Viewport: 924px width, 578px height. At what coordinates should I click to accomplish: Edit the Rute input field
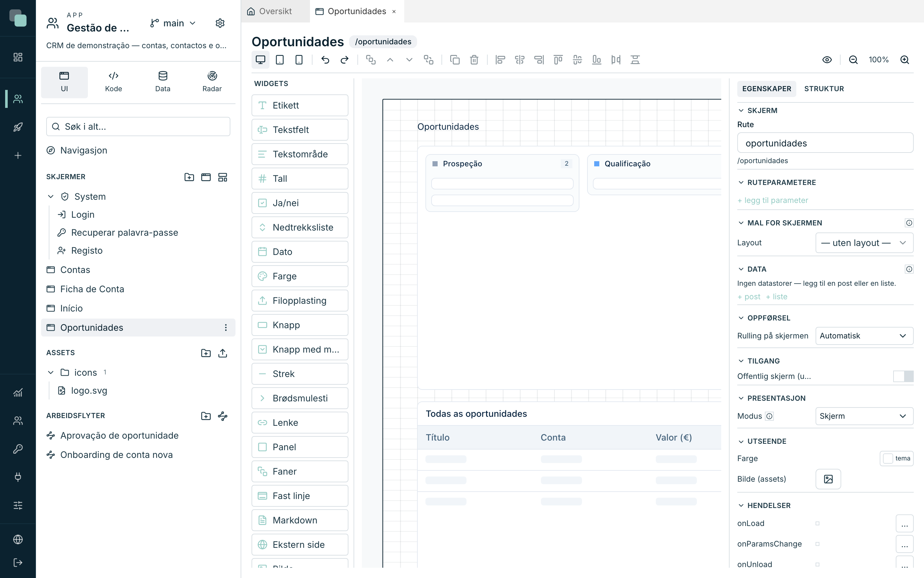825,143
